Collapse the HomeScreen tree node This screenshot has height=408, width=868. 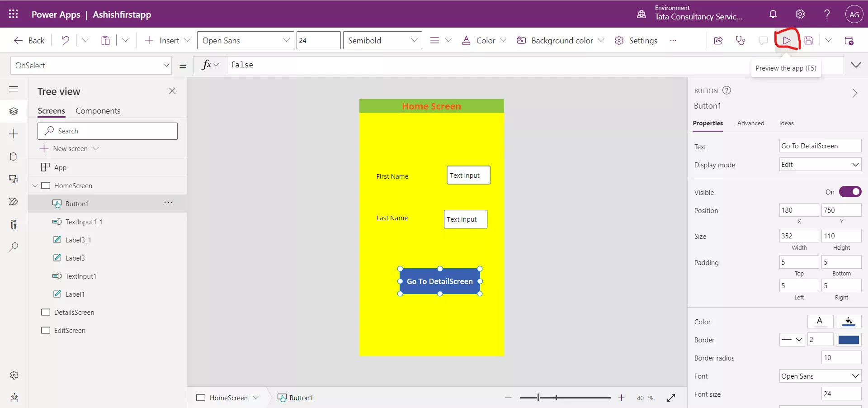click(35, 185)
